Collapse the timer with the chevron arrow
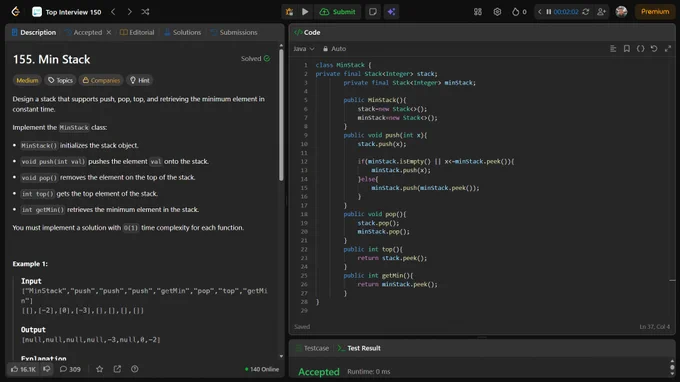 pyautogui.click(x=539, y=12)
